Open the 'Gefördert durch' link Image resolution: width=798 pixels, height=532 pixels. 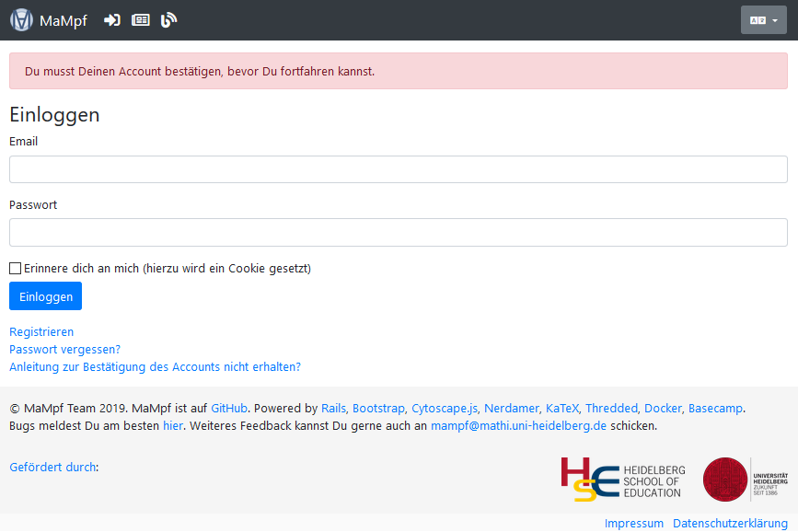(x=52, y=467)
